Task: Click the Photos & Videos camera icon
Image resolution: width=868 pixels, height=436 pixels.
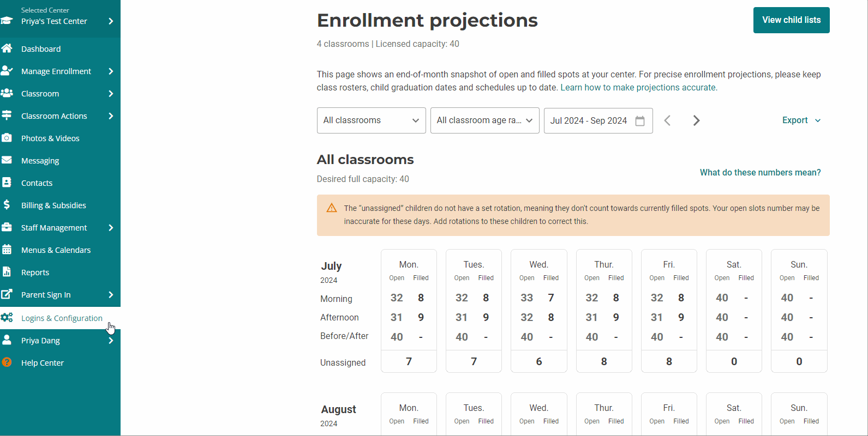Action: pyautogui.click(x=7, y=138)
